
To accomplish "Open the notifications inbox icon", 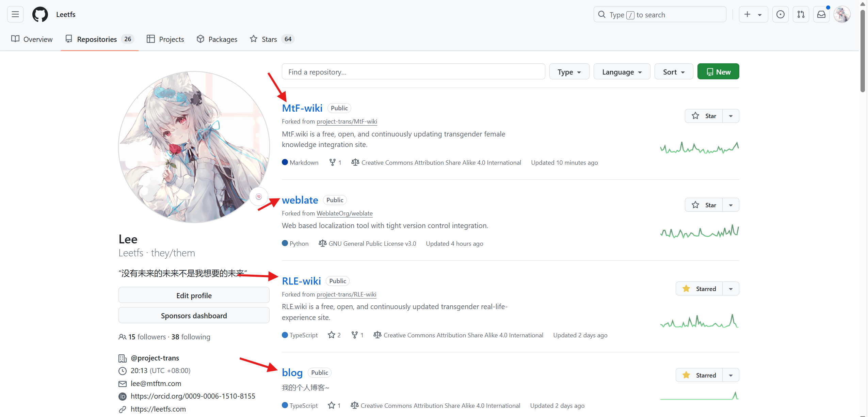I will pyautogui.click(x=821, y=14).
